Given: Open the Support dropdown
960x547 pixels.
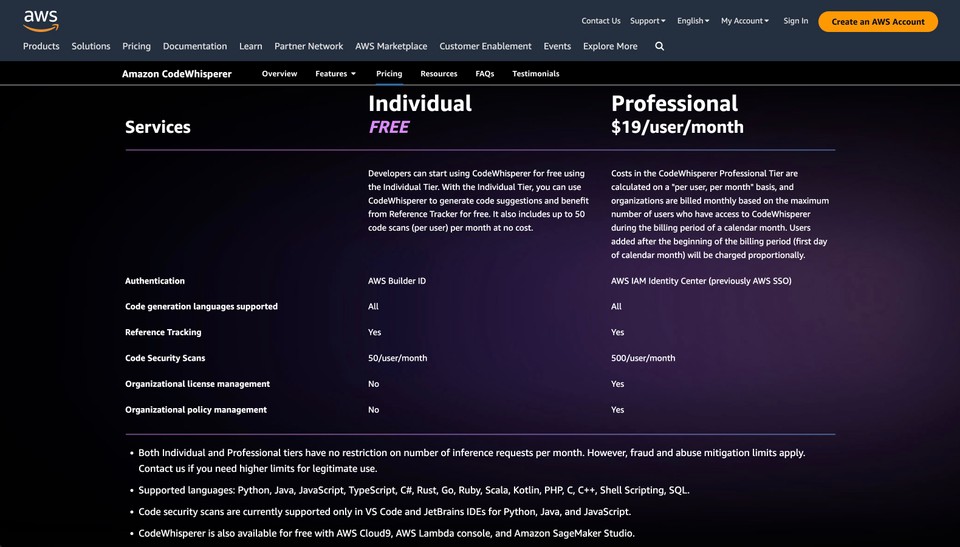Looking at the screenshot, I should click(648, 21).
